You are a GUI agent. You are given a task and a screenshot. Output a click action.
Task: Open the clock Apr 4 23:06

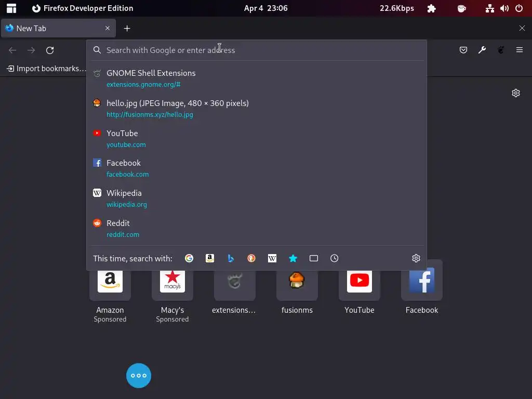point(265,8)
